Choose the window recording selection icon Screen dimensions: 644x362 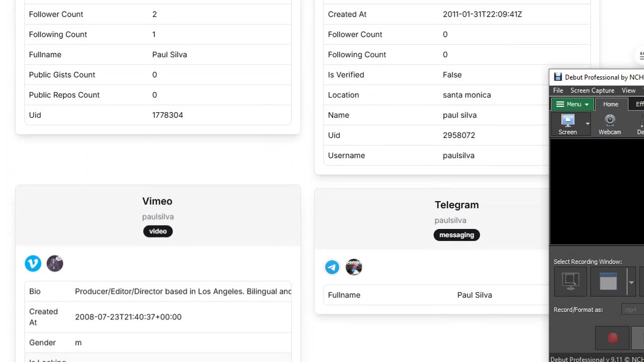[x=608, y=282]
